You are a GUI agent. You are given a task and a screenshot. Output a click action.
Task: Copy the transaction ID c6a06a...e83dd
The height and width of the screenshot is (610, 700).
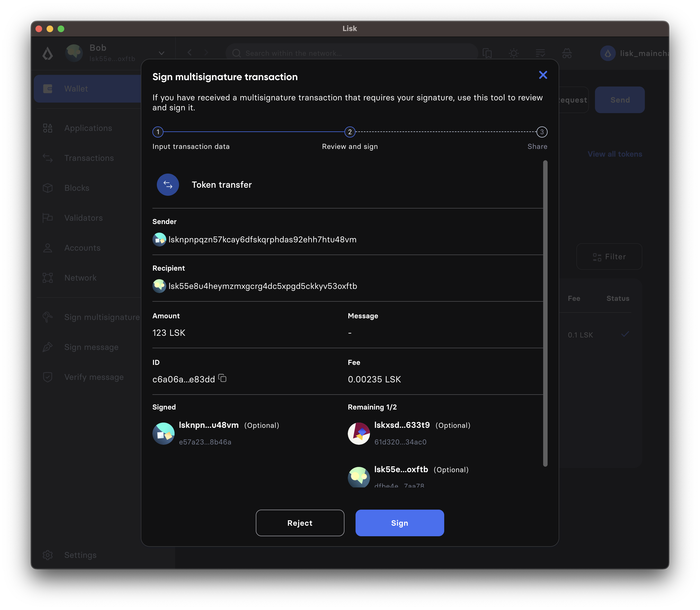[223, 378]
